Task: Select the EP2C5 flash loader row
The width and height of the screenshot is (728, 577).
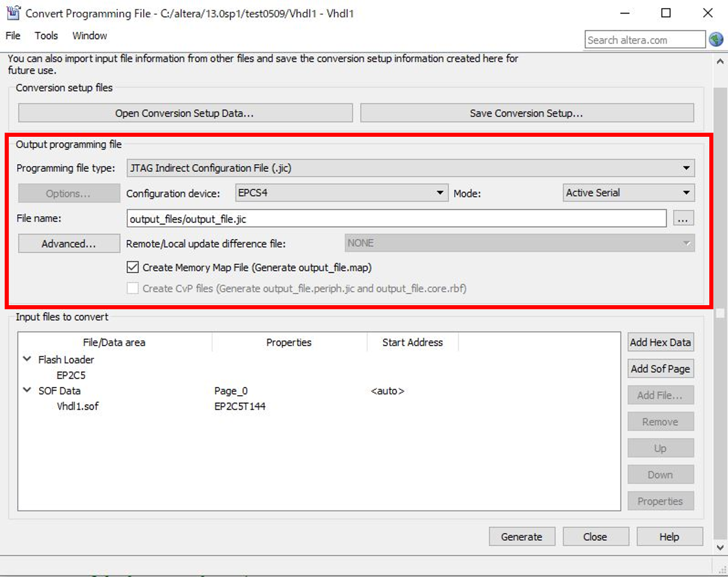Action: click(71, 375)
